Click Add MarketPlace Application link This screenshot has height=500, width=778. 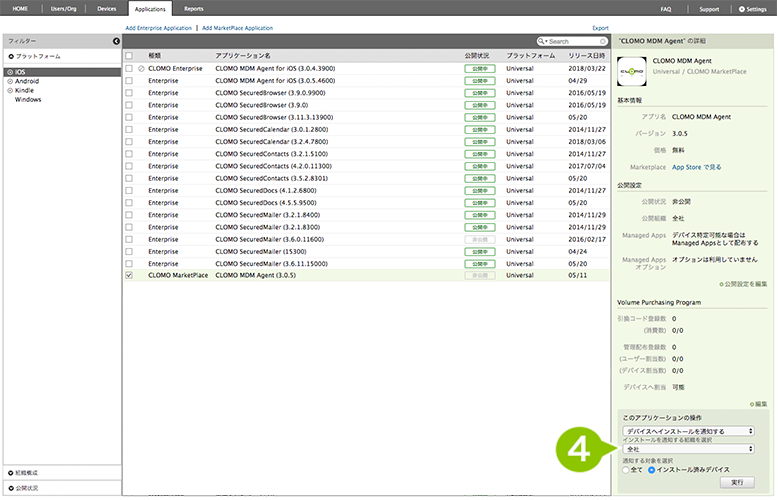[x=237, y=28]
